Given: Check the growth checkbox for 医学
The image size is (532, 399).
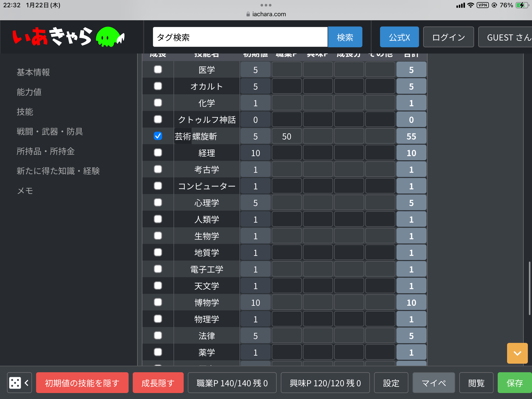Looking at the screenshot, I should click(x=158, y=69).
